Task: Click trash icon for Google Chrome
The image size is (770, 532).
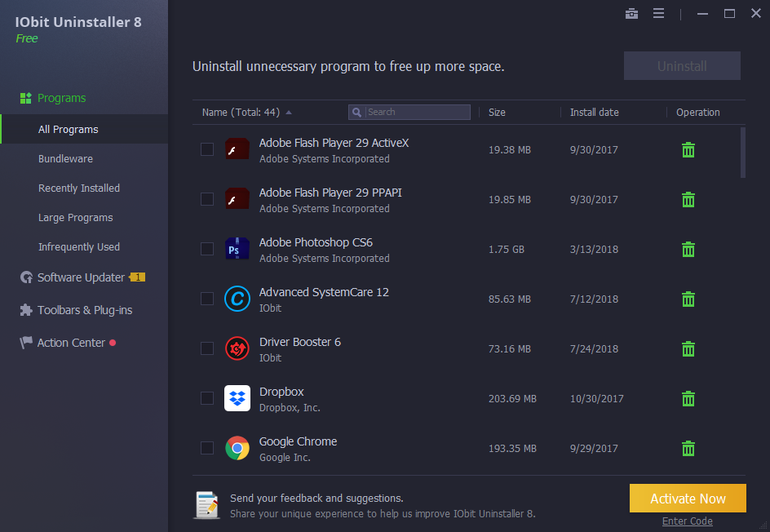Action: (688, 448)
